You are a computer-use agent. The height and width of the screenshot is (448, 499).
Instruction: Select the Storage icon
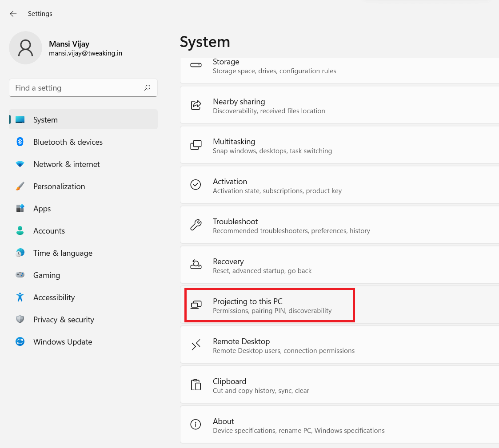pos(196,64)
